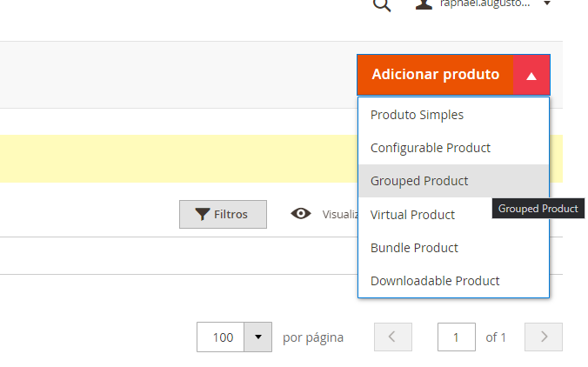
Task: Select Downloadable Product in the menu
Action: pyautogui.click(x=435, y=281)
